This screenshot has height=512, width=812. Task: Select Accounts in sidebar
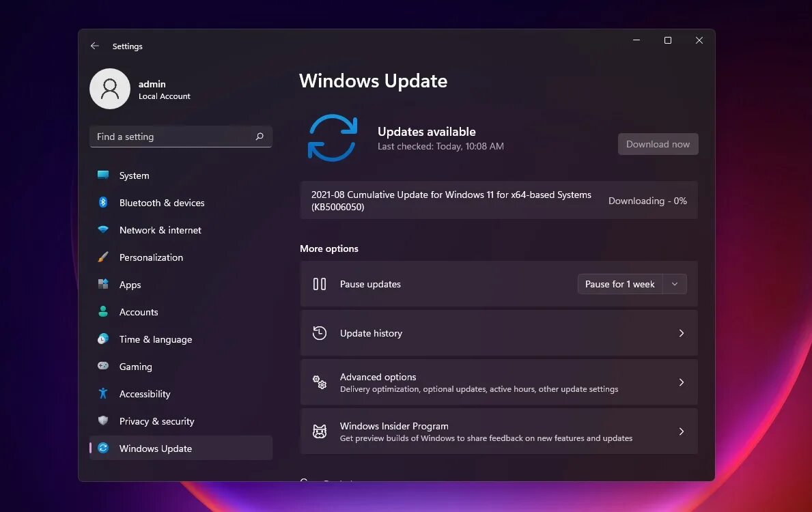(x=181, y=312)
